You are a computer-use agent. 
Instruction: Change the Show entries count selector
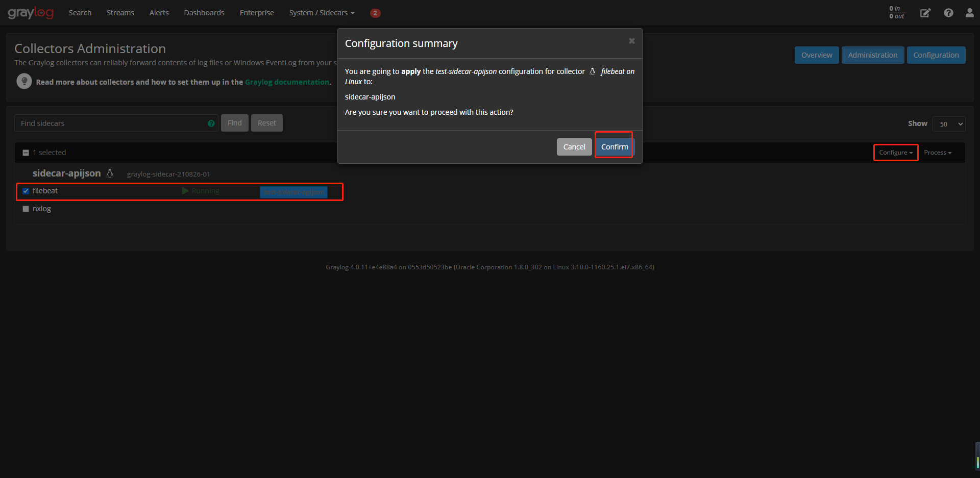point(948,123)
